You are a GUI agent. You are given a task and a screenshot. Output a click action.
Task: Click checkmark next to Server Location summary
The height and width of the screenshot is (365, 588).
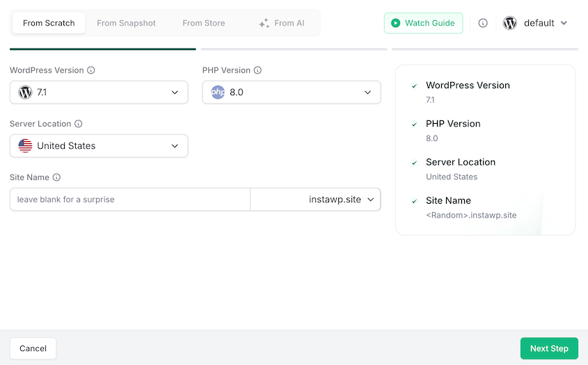[x=414, y=163]
